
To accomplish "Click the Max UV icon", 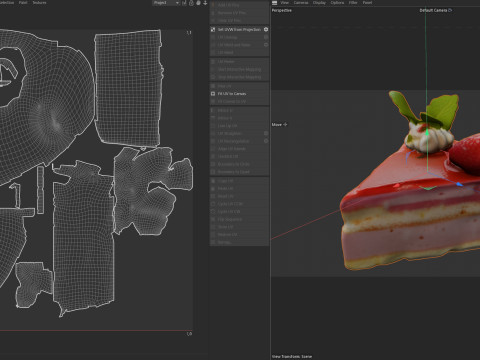I will click(x=213, y=86).
